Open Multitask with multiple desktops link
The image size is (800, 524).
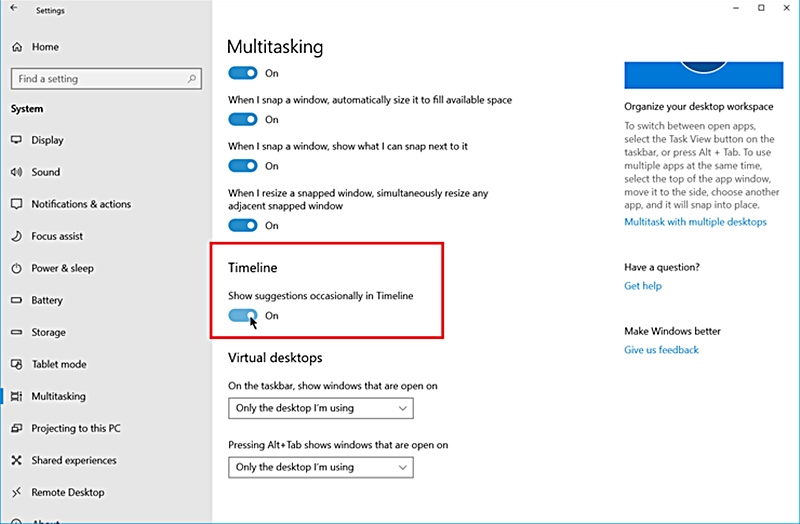(695, 222)
